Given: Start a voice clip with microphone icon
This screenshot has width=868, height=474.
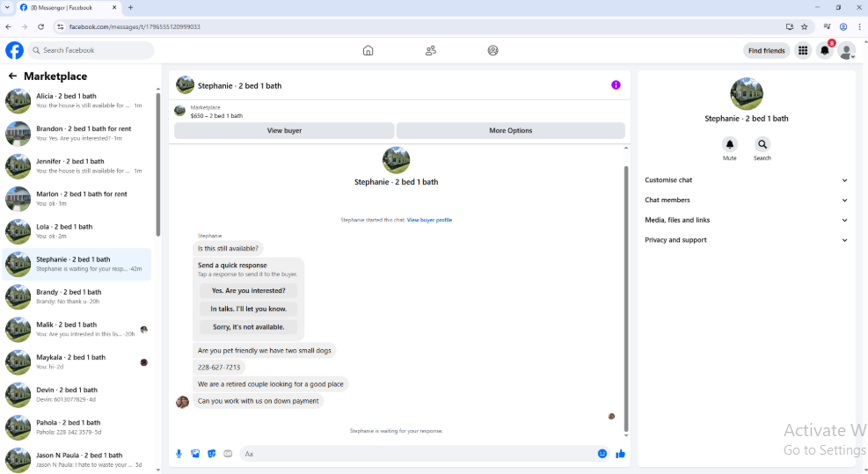Looking at the screenshot, I should pyautogui.click(x=179, y=454).
